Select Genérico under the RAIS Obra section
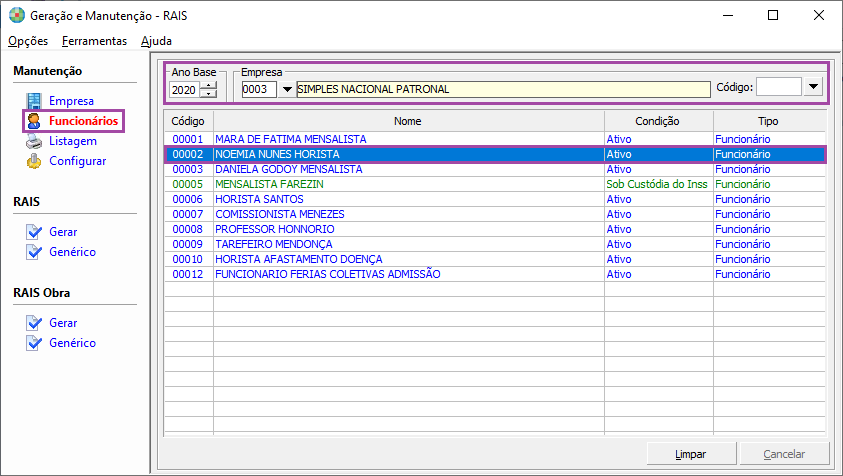Image resolution: width=843 pixels, height=476 pixels. [72, 343]
